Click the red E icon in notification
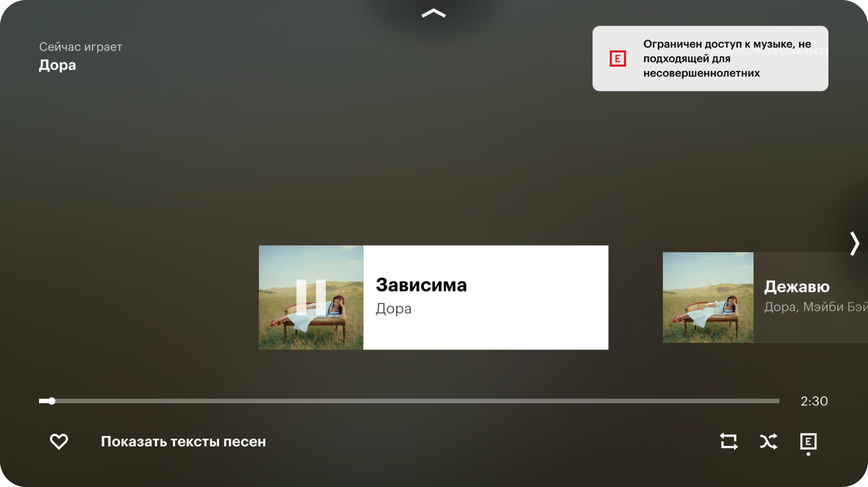Viewport: 868px width, 487px height. click(x=618, y=59)
